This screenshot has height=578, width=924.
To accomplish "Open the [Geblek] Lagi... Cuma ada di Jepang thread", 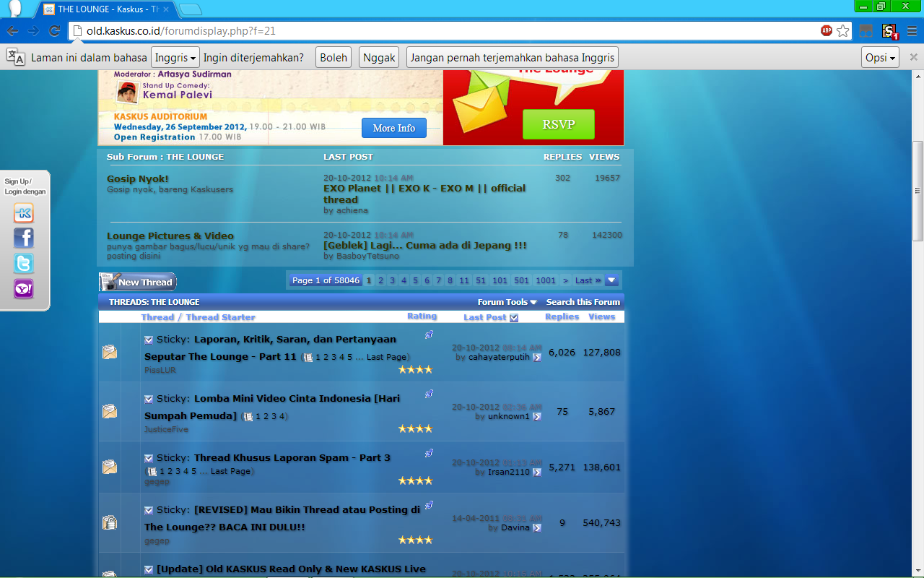I will point(425,246).
